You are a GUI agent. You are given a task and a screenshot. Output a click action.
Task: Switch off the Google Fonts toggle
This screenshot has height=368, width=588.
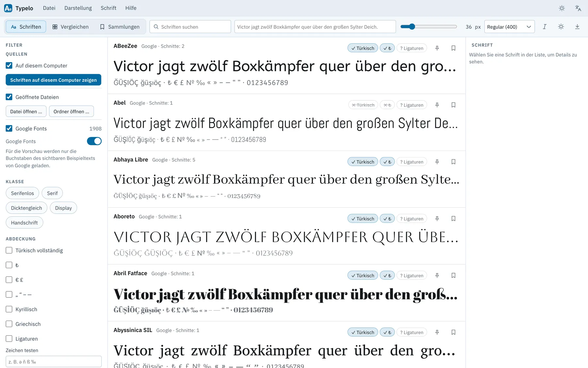pos(94,141)
